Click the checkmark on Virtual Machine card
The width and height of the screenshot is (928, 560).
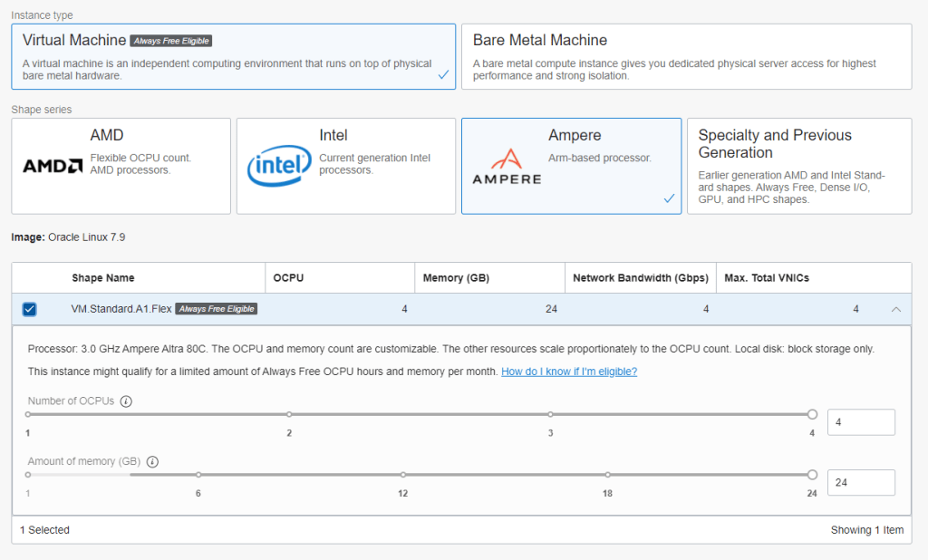pyautogui.click(x=443, y=75)
